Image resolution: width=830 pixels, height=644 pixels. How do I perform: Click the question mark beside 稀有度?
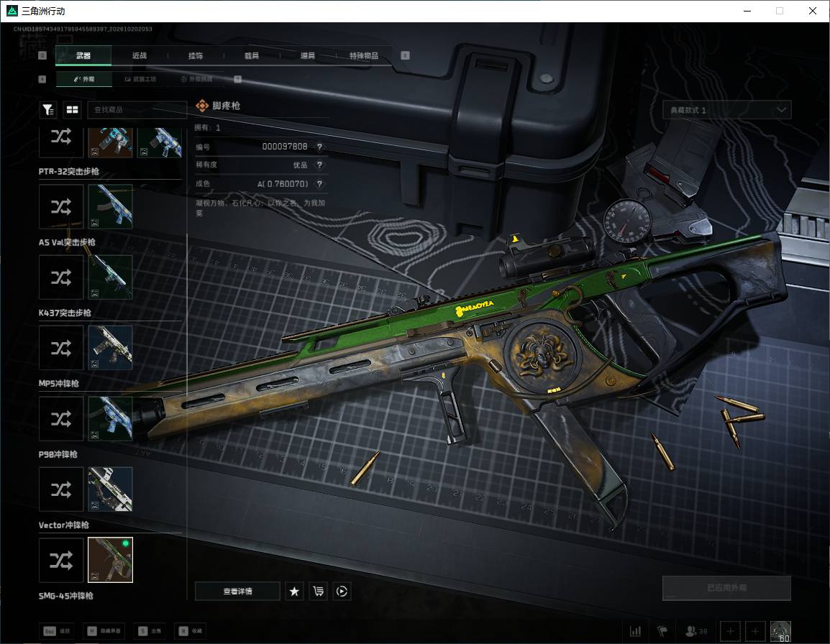point(319,165)
